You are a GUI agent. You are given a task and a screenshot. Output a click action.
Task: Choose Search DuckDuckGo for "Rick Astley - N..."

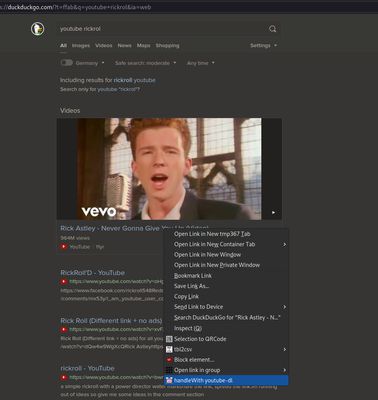pyautogui.click(x=226, y=318)
